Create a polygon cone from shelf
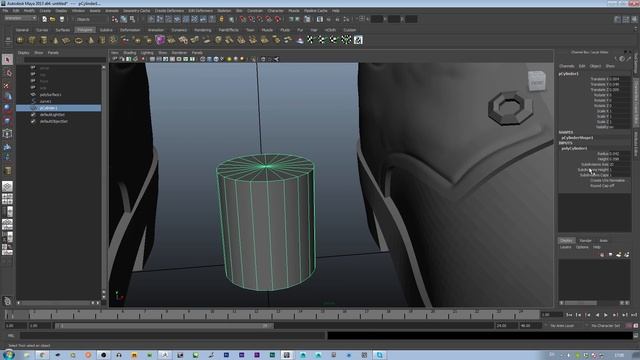 tap(56, 40)
